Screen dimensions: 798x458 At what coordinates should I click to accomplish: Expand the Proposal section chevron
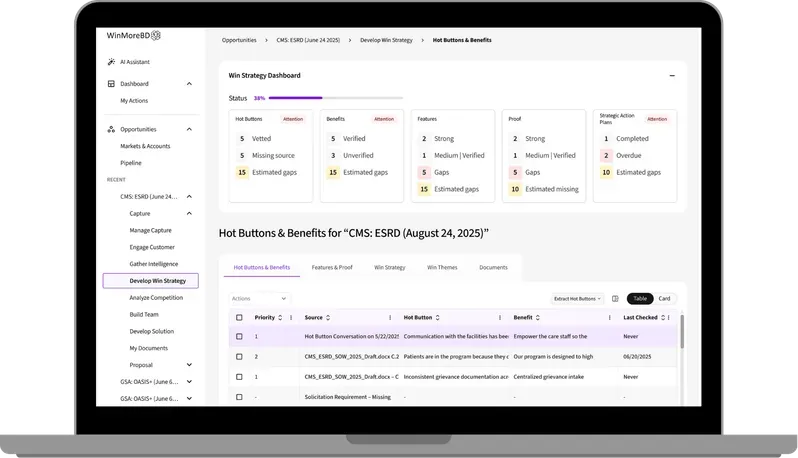189,365
